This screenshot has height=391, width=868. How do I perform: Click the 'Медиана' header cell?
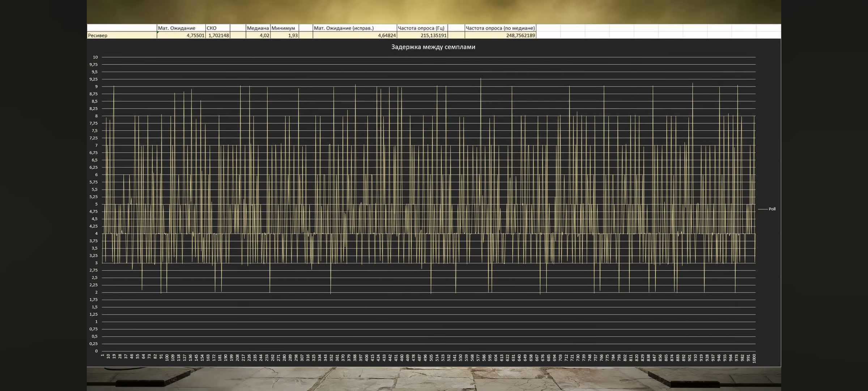258,28
